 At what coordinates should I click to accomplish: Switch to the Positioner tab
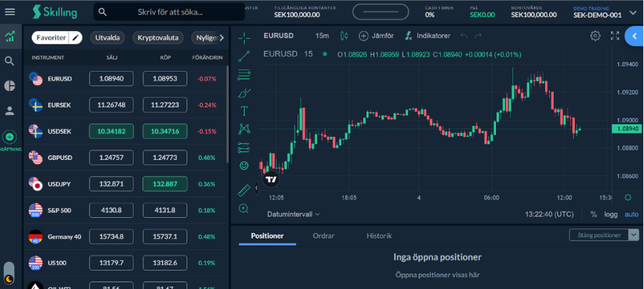(268, 236)
